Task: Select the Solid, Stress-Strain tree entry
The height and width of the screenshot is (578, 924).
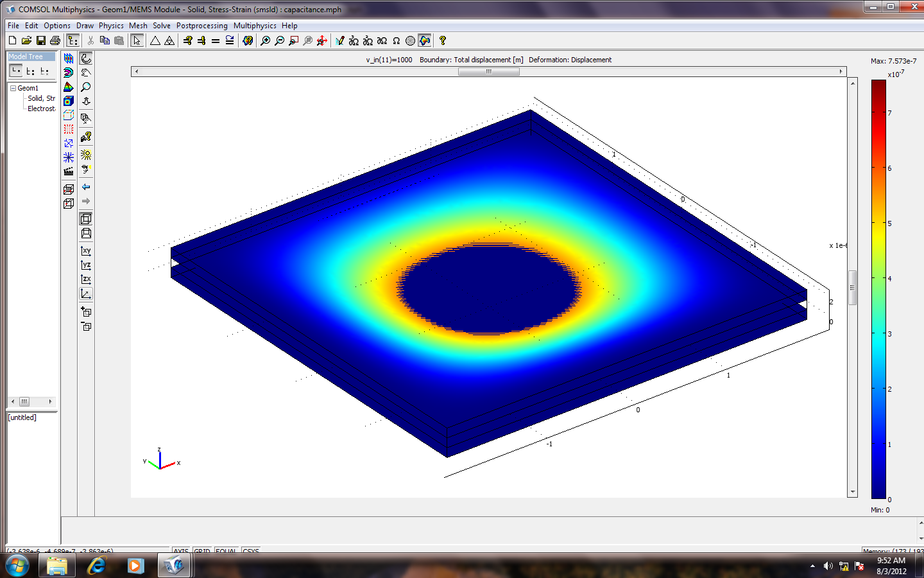Action: 41,98
